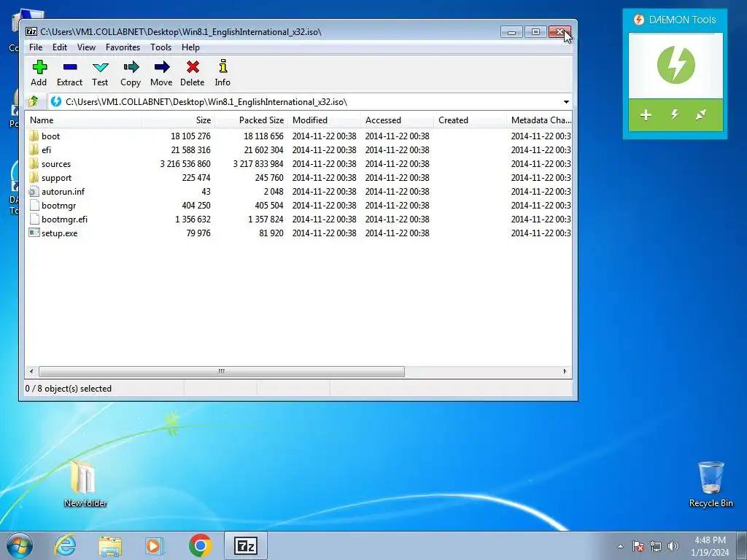Click the scrollbar left arrow
The height and width of the screenshot is (560, 747).
click(31, 371)
